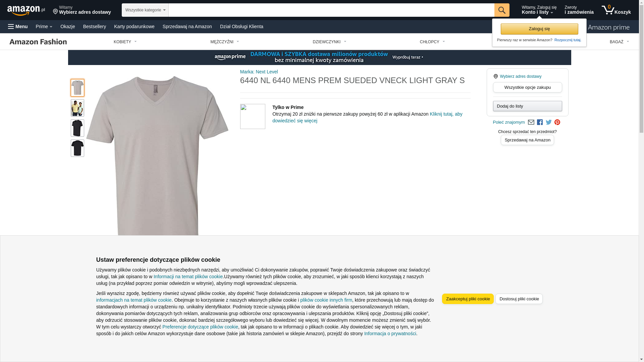Share product on Facebook icon
This screenshot has height=362, width=644.
click(x=540, y=122)
